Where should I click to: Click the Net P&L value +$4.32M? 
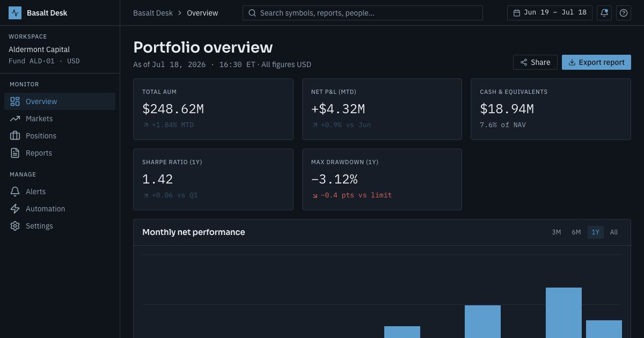(x=338, y=109)
